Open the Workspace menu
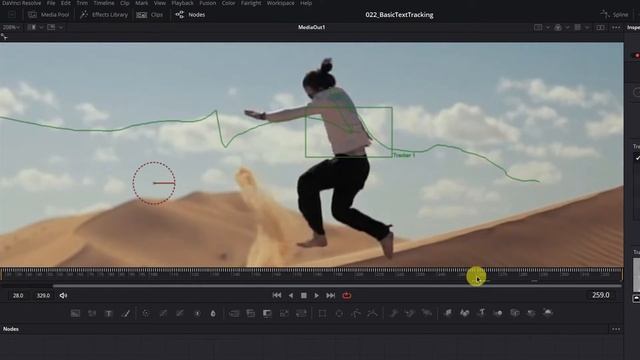The width and height of the screenshot is (640, 360). point(280,3)
